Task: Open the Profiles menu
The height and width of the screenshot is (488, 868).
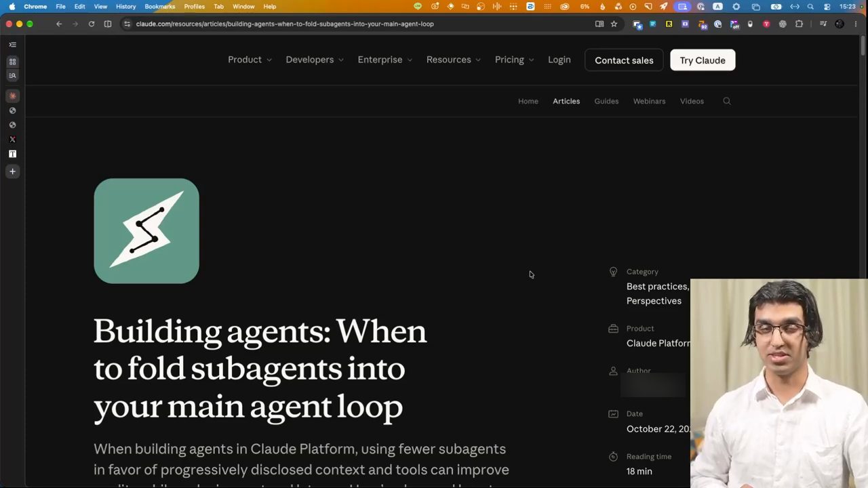Action: click(x=194, y=6)
